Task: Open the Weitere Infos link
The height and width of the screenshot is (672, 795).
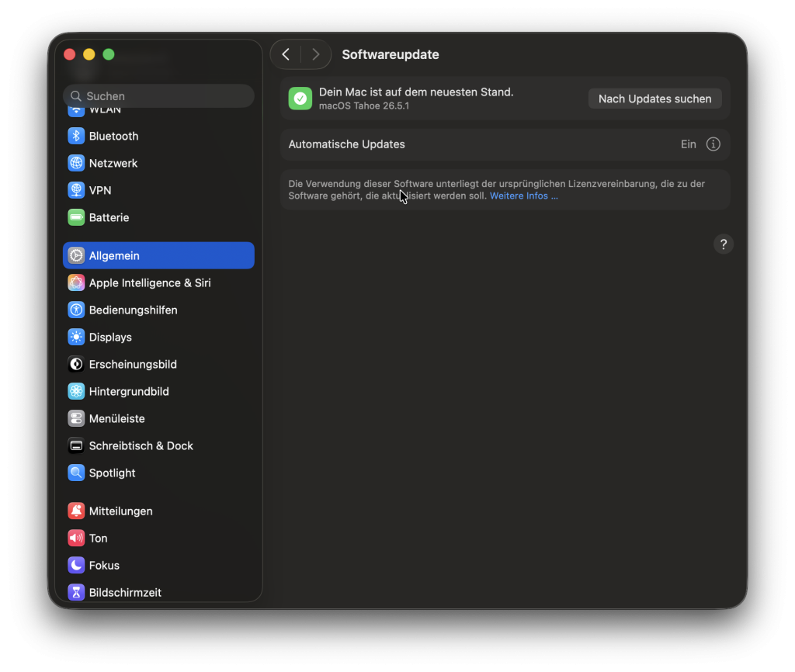Action: [x=524, y=196]
